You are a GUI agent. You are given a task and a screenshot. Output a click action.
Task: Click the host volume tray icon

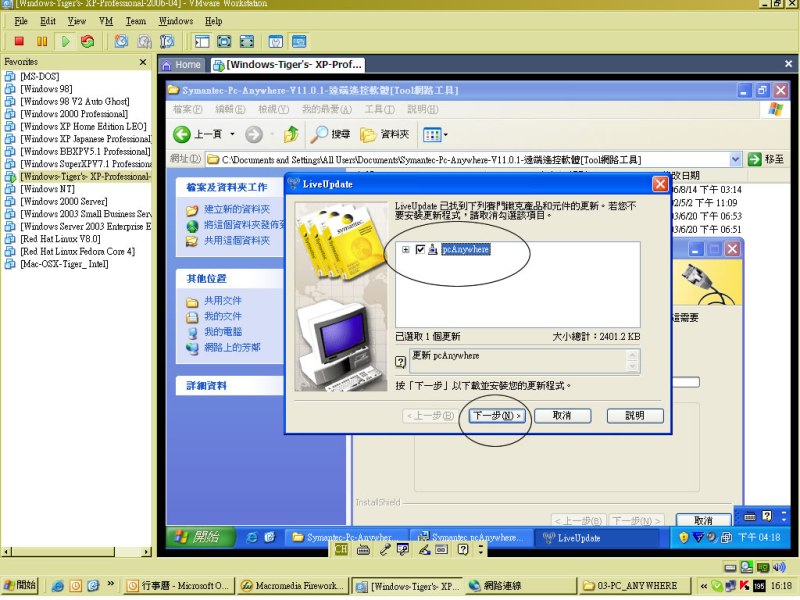(779, 567)
